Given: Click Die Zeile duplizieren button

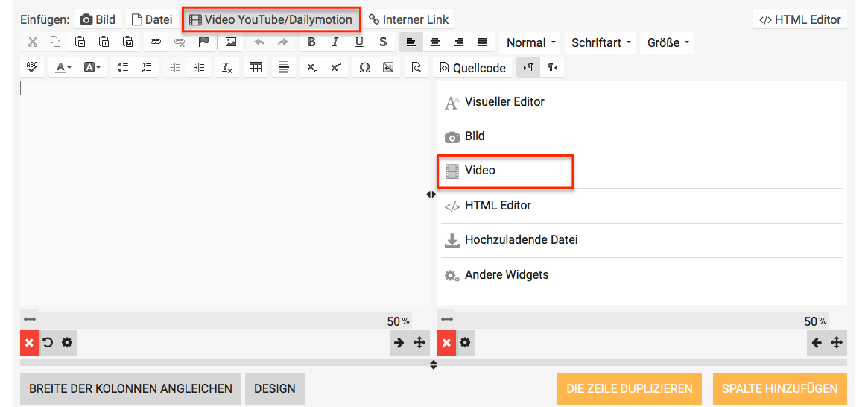Looking at the screenshot, I should (x=629, y=388).
